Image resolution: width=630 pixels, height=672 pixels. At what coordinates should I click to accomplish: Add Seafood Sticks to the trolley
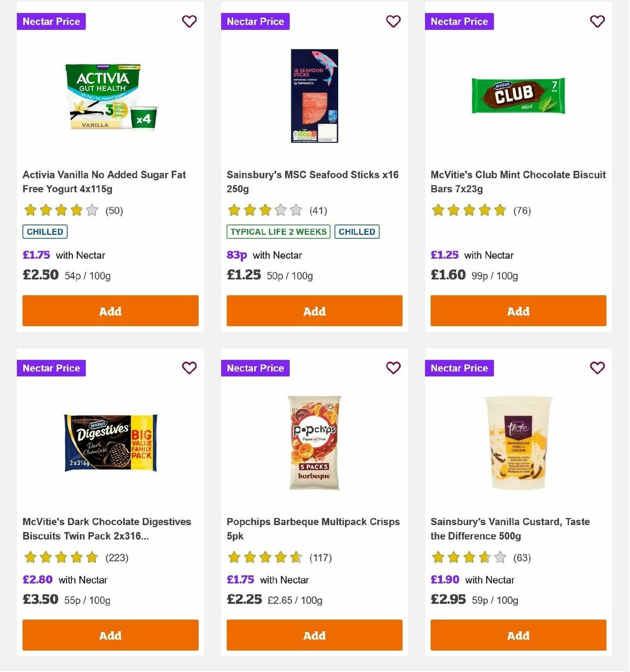click(314, 311)
